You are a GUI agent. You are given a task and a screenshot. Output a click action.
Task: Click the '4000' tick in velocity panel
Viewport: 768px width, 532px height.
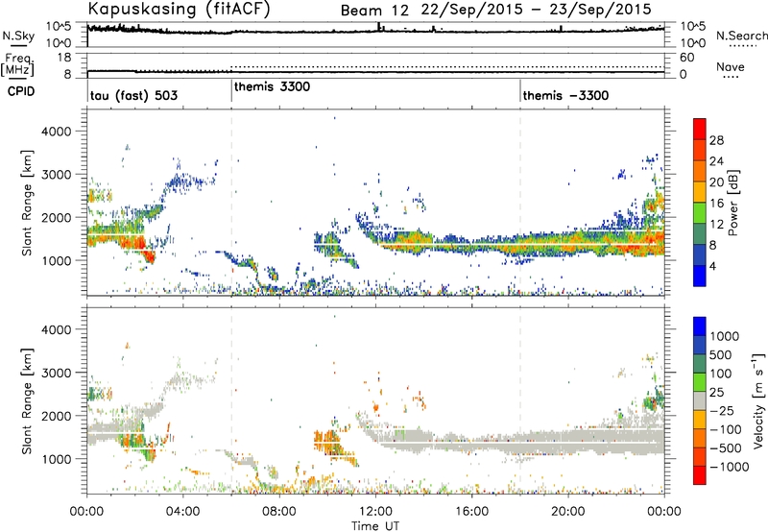(56, 329)
